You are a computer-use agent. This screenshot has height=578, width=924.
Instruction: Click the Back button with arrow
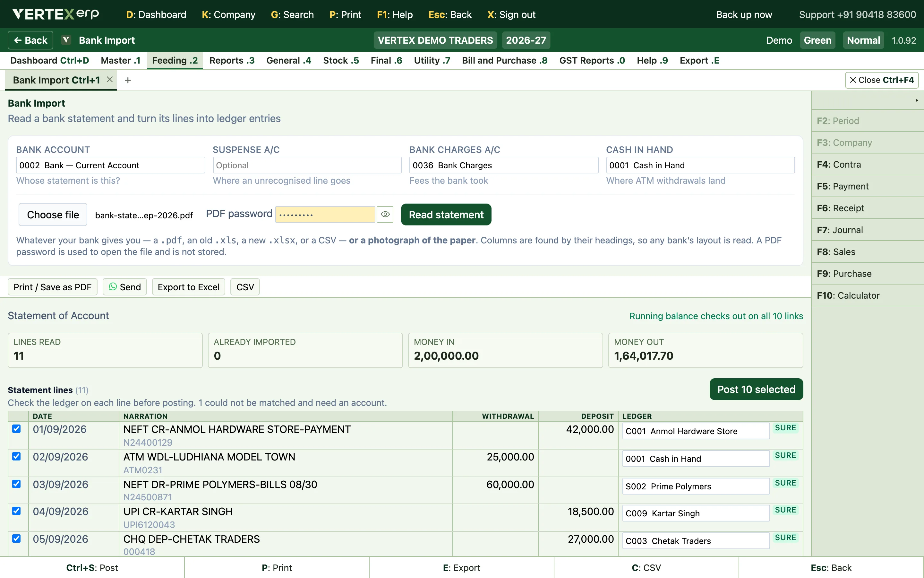[x=30, y=40]
